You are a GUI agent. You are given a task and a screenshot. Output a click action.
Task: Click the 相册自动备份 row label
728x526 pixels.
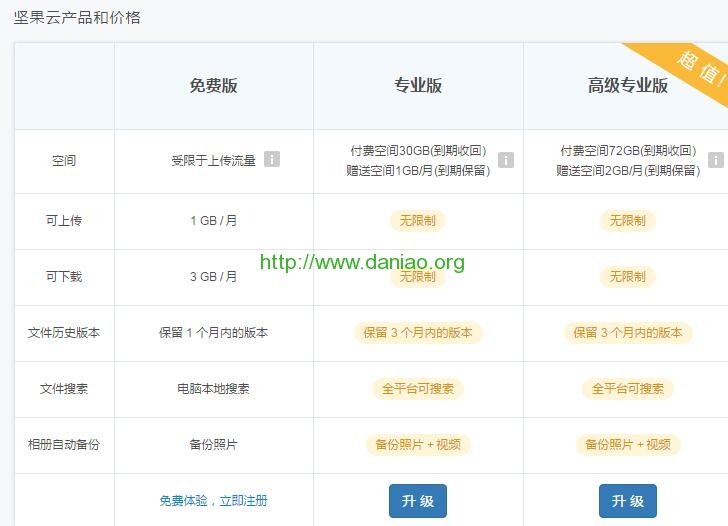(64, 445)
